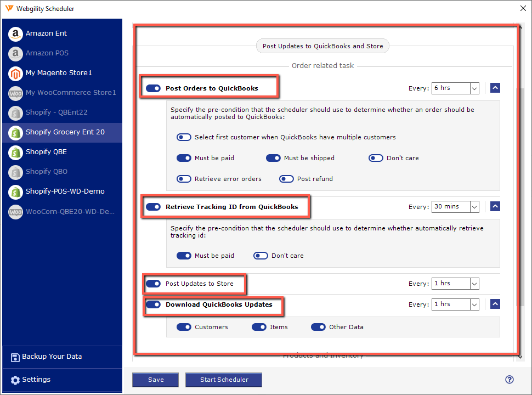Select Amazon Ent store name

(x=46, y=33)
